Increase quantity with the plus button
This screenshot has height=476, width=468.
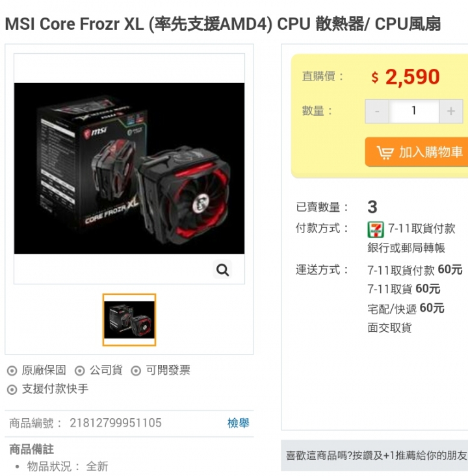[450, 111]
